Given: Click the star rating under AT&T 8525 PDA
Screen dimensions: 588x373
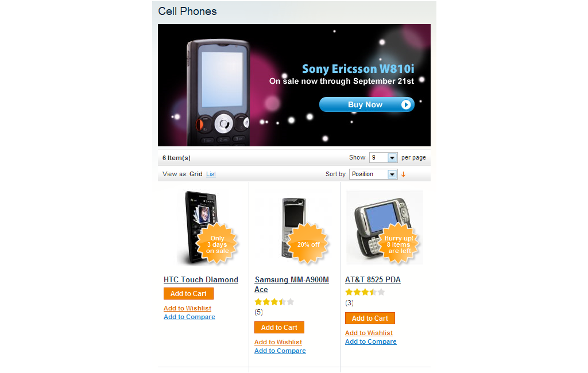Looking at the screenshot, I should [x=365, y=292].
